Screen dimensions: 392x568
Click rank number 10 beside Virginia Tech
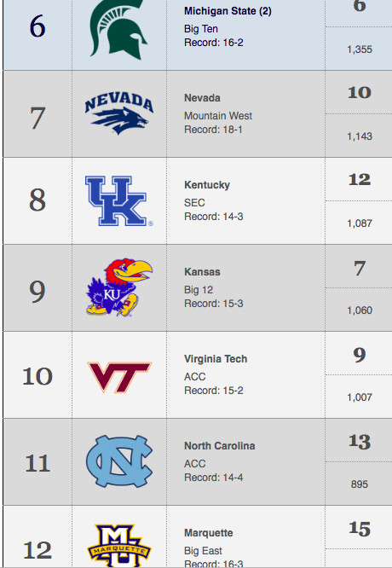point(37,376)
